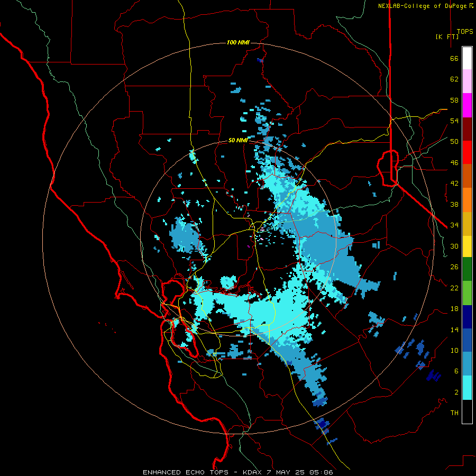Screen dimensions: 476x476
Task: Click legend value 62
Action: pos(454,79)
